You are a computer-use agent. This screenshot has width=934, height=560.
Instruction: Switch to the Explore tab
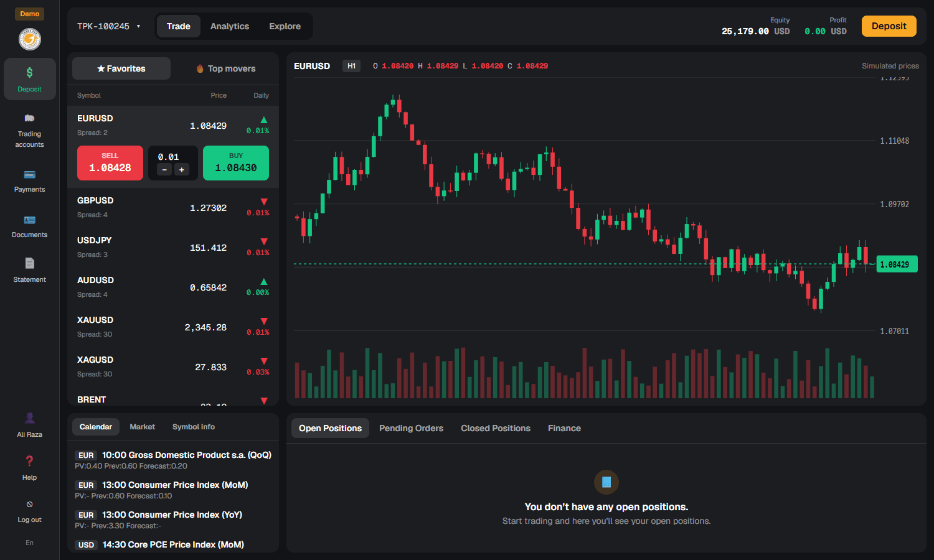(285, 26)
